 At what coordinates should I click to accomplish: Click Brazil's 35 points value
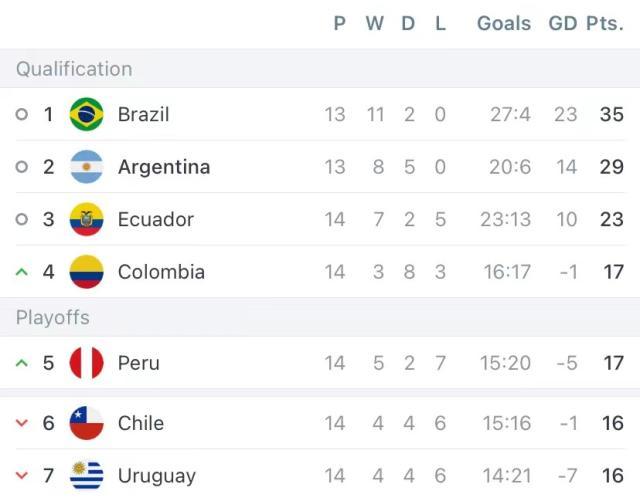coord(611,114)
